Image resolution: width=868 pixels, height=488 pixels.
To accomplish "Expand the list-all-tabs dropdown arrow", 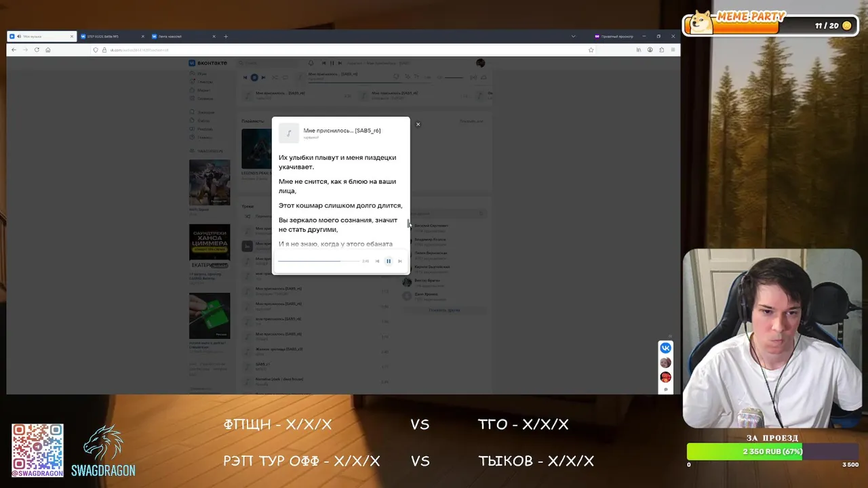I will [x=573, y=36].
